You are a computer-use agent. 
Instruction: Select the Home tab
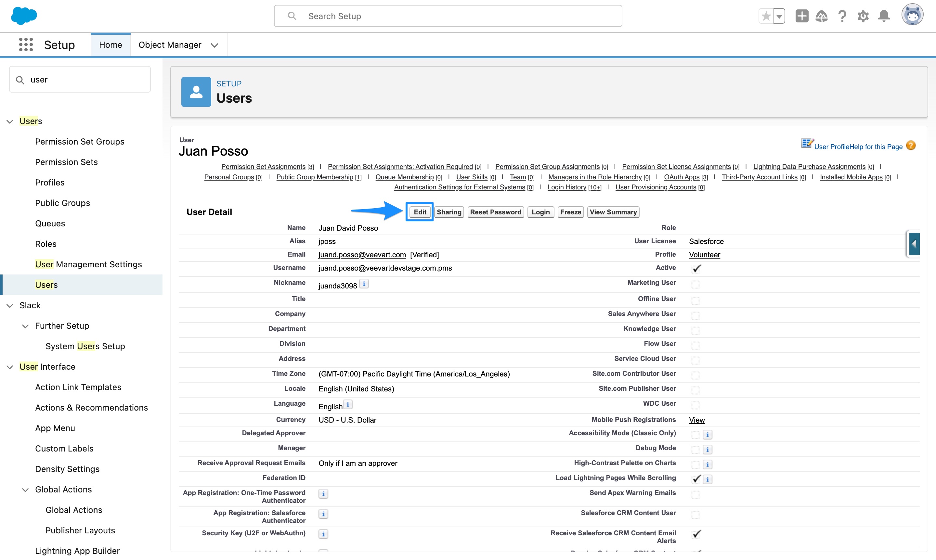point(110,45)
